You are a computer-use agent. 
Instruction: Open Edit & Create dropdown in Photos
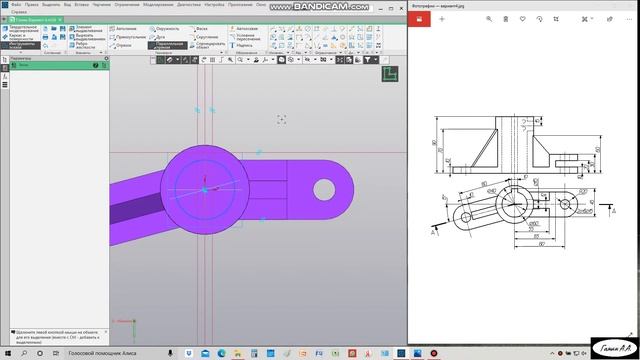click(587, 19)
